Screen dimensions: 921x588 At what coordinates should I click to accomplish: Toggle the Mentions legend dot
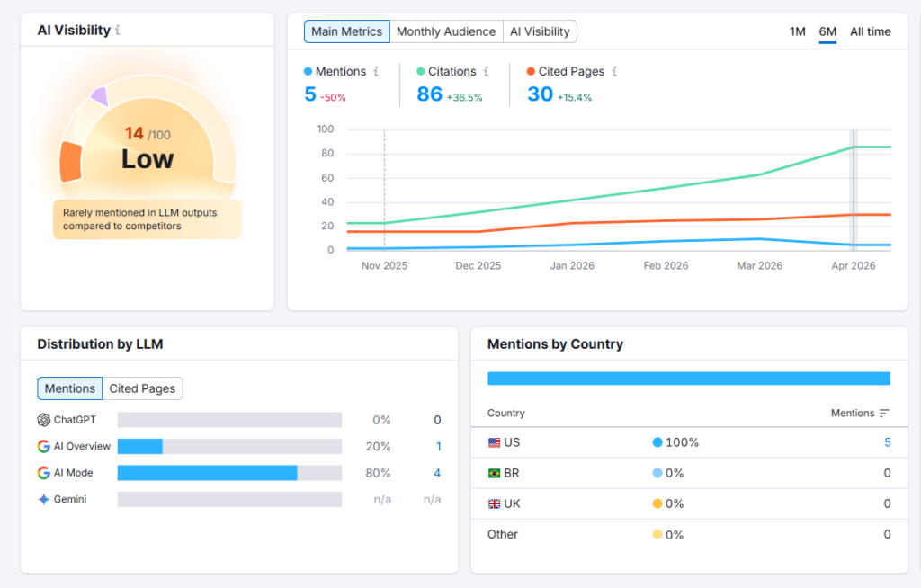pyautogui.click(x=308, y=71)
